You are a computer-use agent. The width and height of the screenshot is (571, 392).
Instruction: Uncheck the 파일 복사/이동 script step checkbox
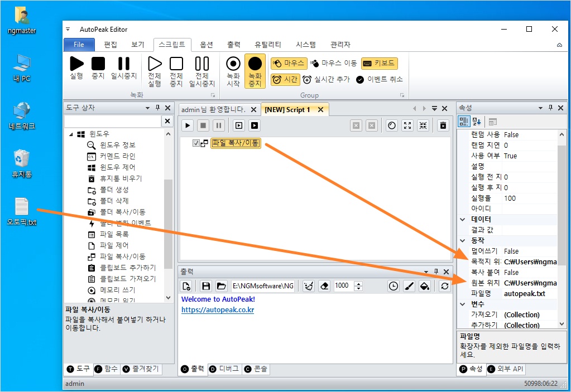pos(196,143)
